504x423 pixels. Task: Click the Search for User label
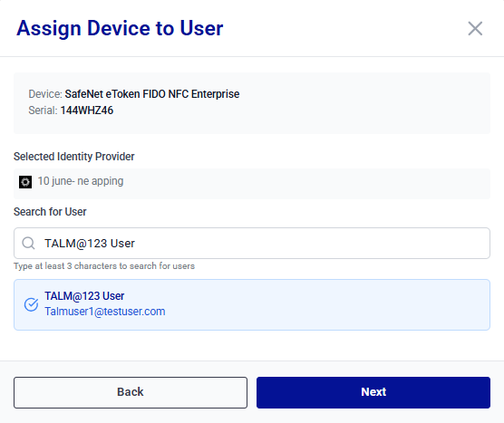[x=50, y=212]
